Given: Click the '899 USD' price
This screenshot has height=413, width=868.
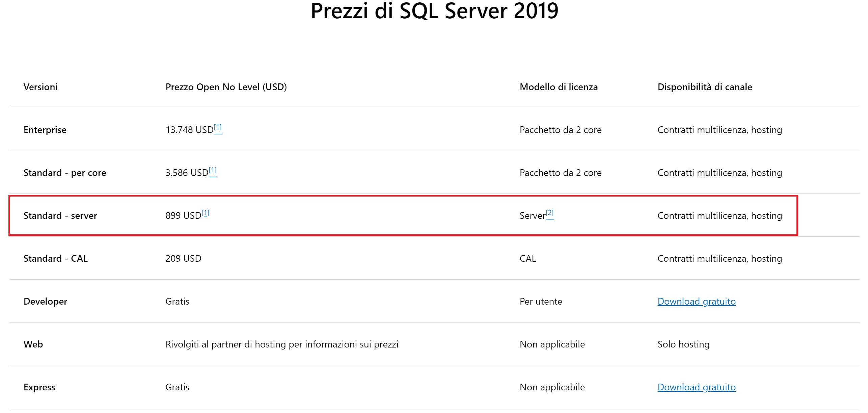Looking at the screenshot, I should click(183, 216).
